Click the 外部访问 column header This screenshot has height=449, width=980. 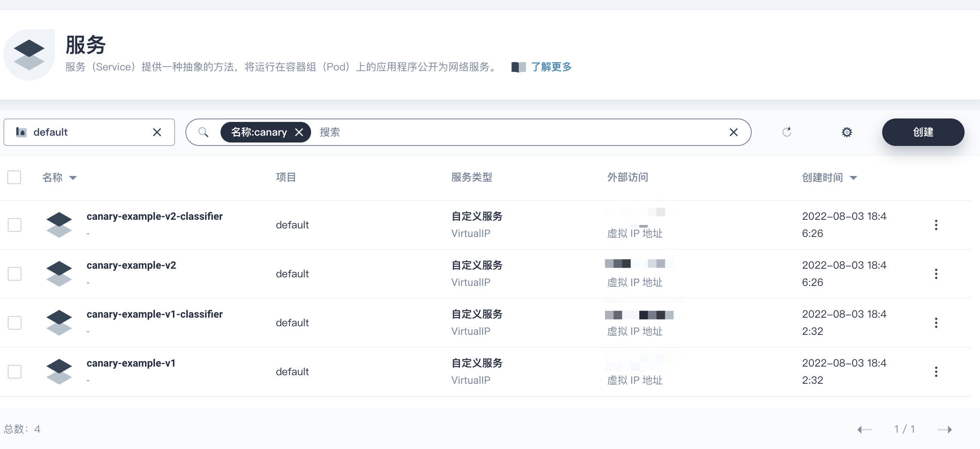(627, 177)
